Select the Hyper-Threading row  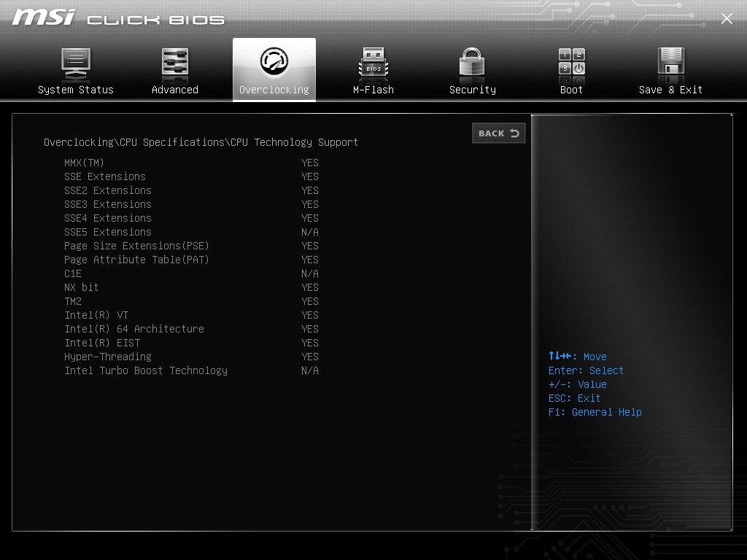pos(192,357)
